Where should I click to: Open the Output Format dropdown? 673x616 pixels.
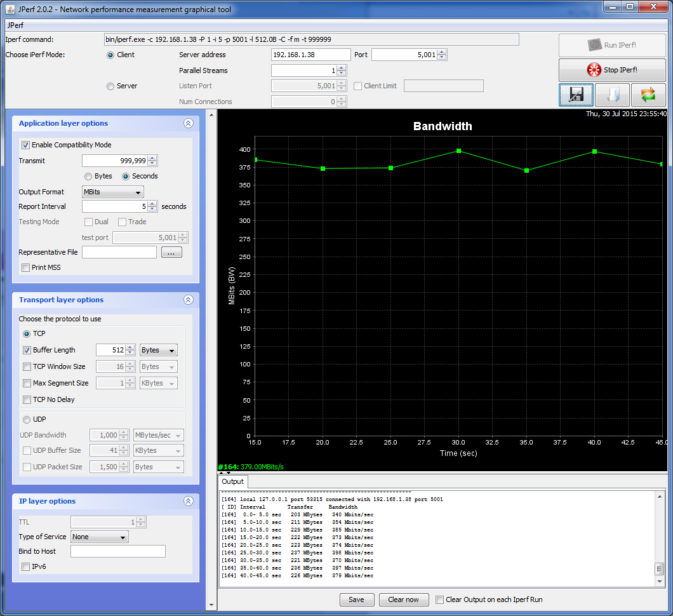click(113, 192)
